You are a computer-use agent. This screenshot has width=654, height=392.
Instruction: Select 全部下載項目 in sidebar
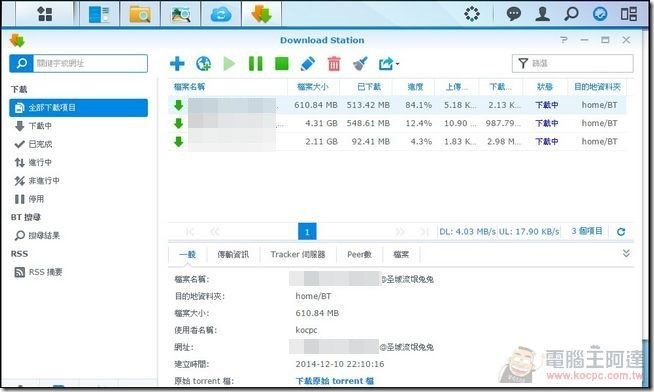point(78,108)
